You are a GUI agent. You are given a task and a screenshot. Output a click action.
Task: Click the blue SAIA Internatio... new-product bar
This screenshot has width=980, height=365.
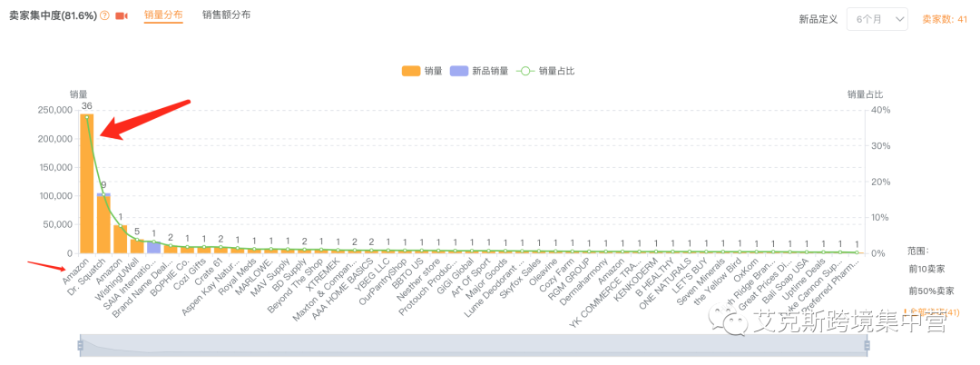pyautogui.click(x=153, y=247)
